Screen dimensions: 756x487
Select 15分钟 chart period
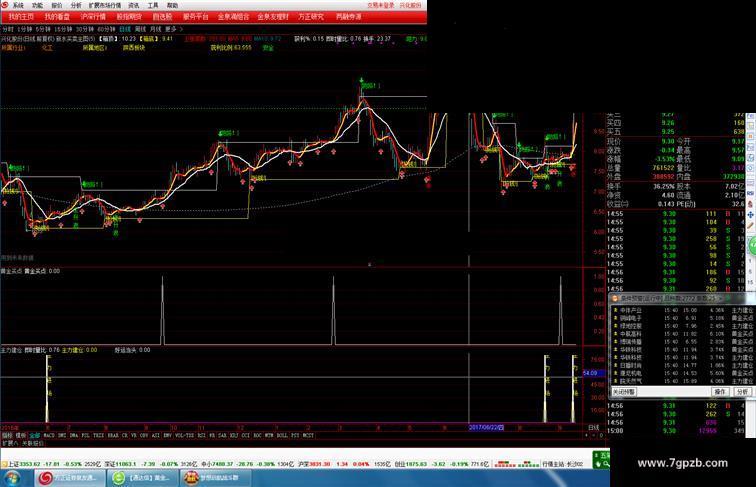coord(63,29)
